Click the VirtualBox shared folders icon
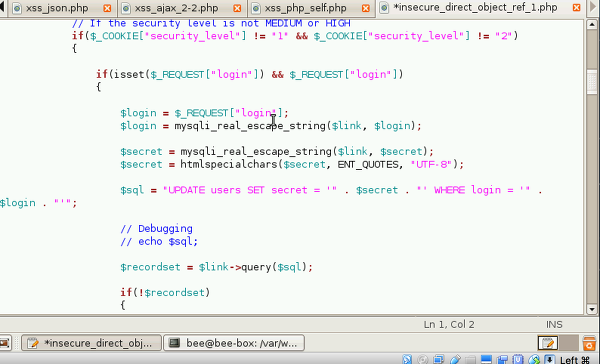The image size is (600, 364). (x=470, y=360)
